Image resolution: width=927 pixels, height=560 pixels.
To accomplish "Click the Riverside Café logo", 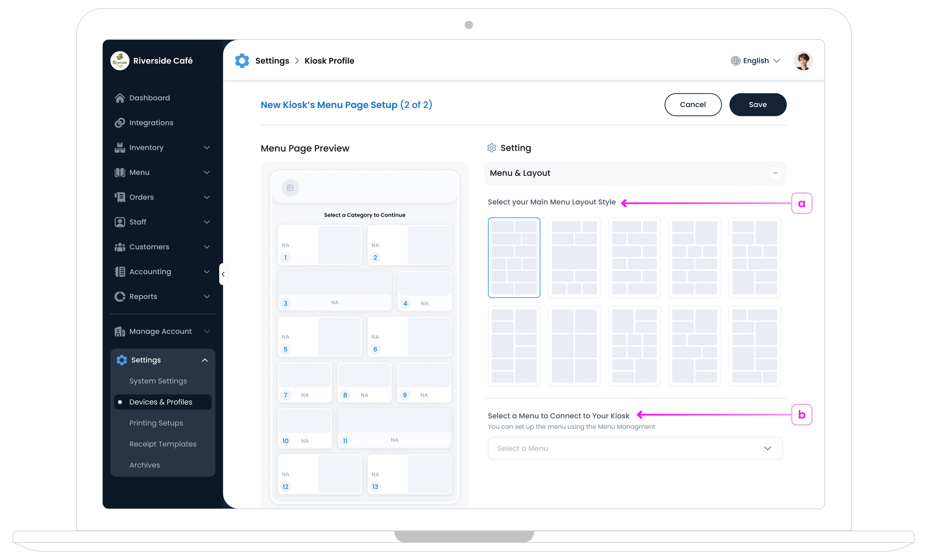I will pos(120,61).
